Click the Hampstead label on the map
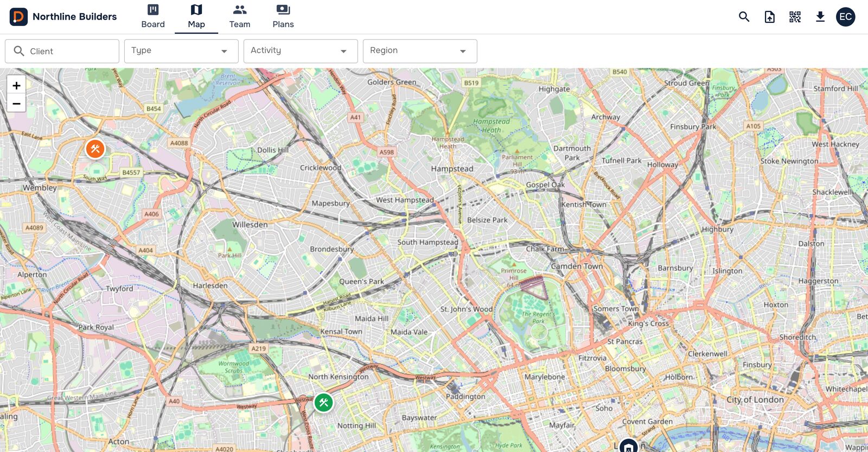This screenshot has height=452, width=868. tap(452, 169)
